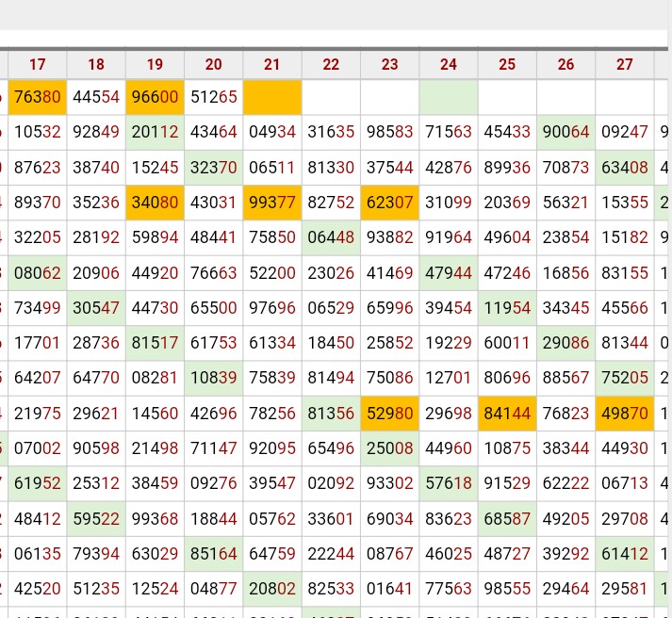Click the orange cell 62307
Screen dimensions: 672x618
(x=389, y=203)
